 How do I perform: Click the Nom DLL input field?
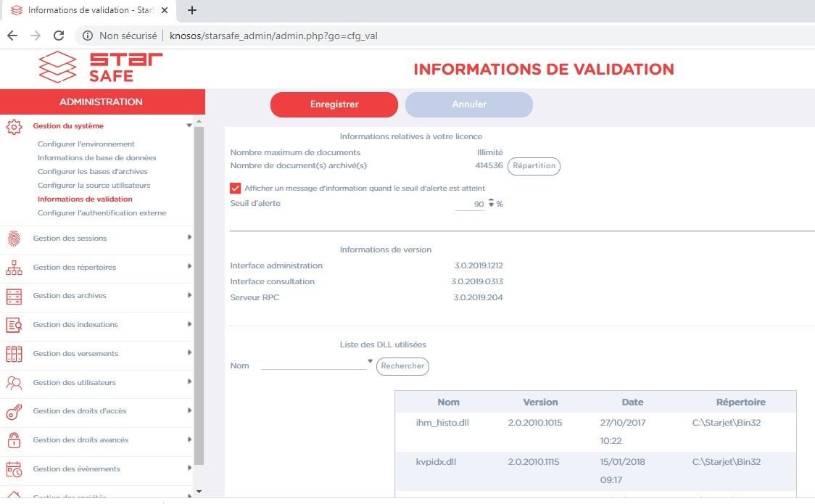point(313,365)
